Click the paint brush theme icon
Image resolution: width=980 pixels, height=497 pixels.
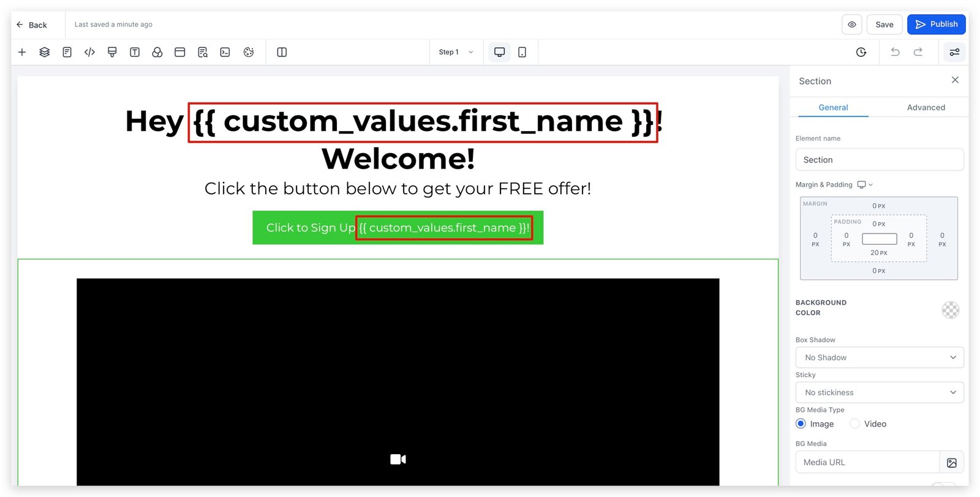[112, 52]
